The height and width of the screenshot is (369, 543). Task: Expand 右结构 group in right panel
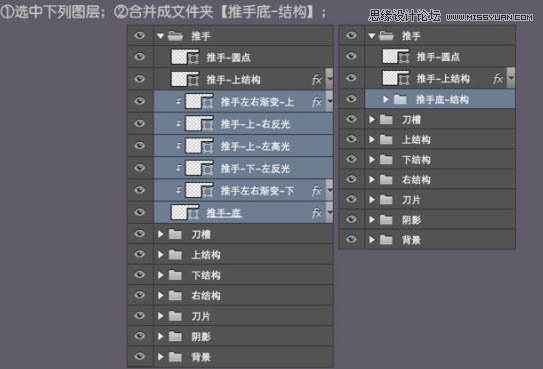pos(372,180)
